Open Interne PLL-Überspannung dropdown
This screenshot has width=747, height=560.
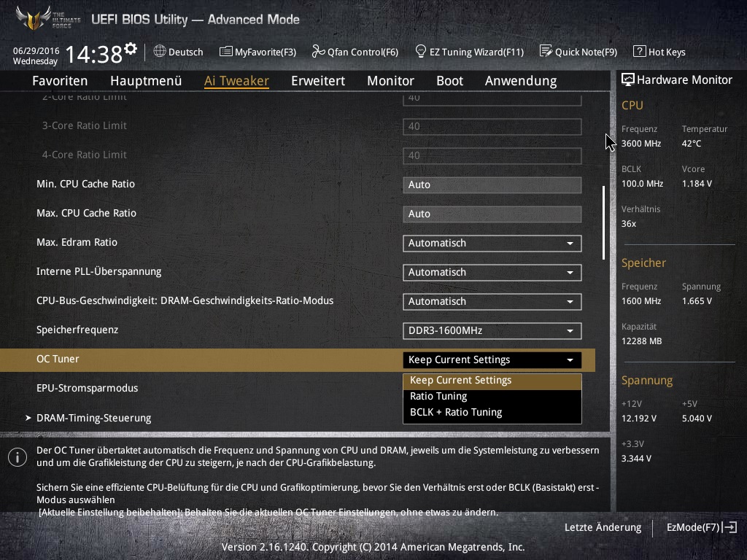coord(492,273)
